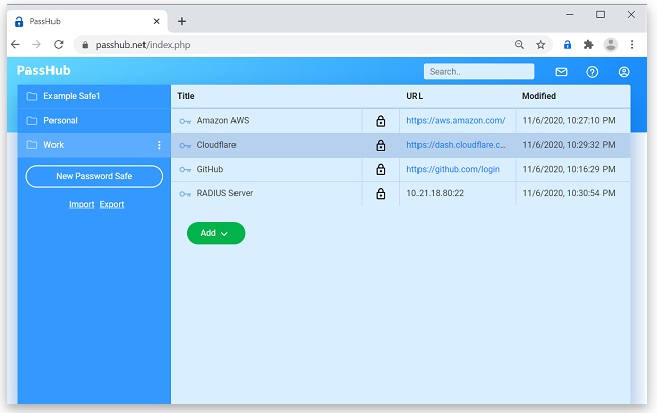
Task: Bookmark this page with the star icon
Action: pyautogui.click(x=541, y=44)
